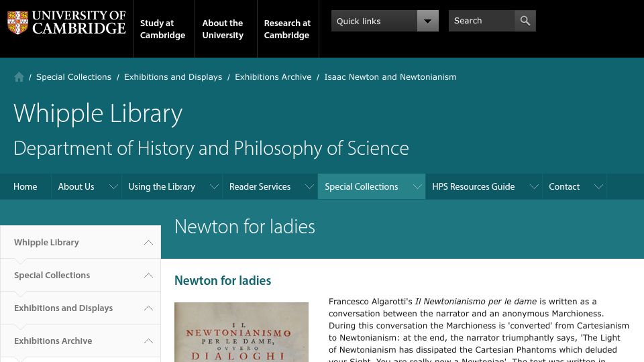Open the Contact navigation item
Image resolution: width=644 pixels, height=362 pixels.
tap(564, 187)
